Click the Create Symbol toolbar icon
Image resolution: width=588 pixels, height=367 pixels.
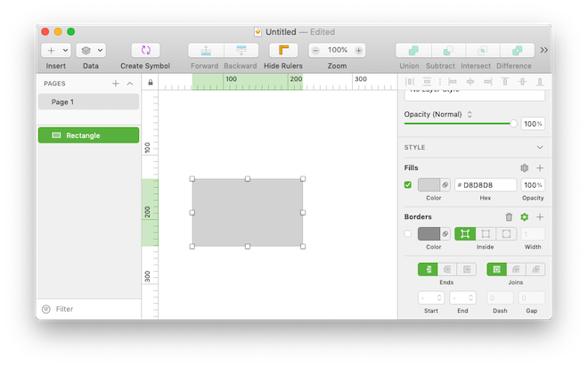tap(145, 51)
